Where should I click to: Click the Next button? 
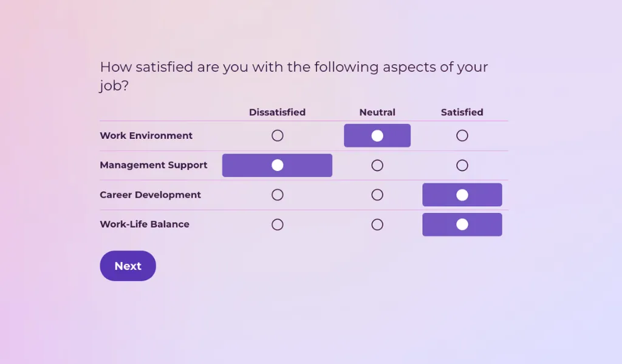coord(128,266)
